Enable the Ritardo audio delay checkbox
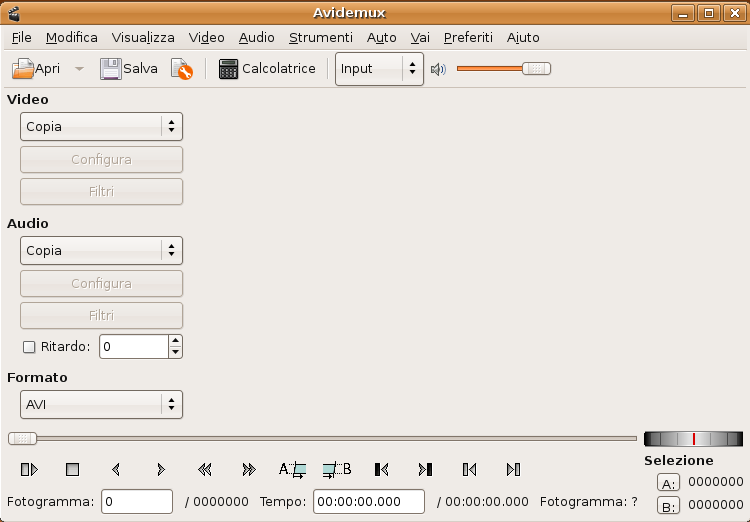 click(29, 347)
